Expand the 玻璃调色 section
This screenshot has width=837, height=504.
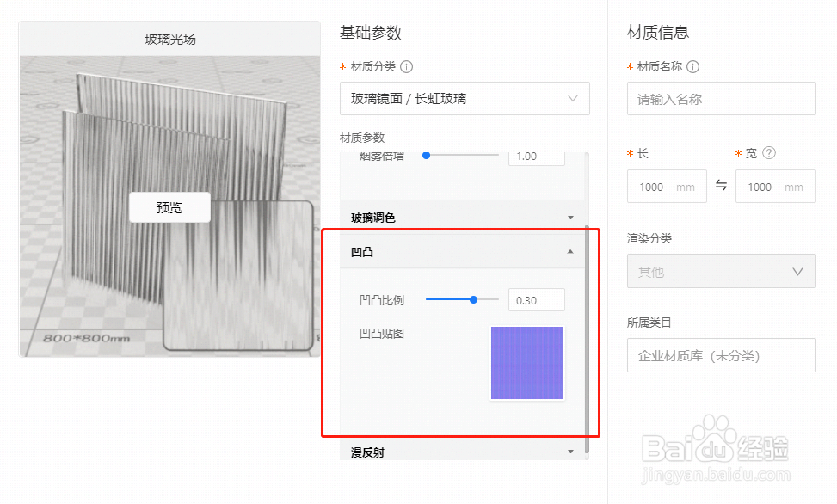click(x=462, y=218)
